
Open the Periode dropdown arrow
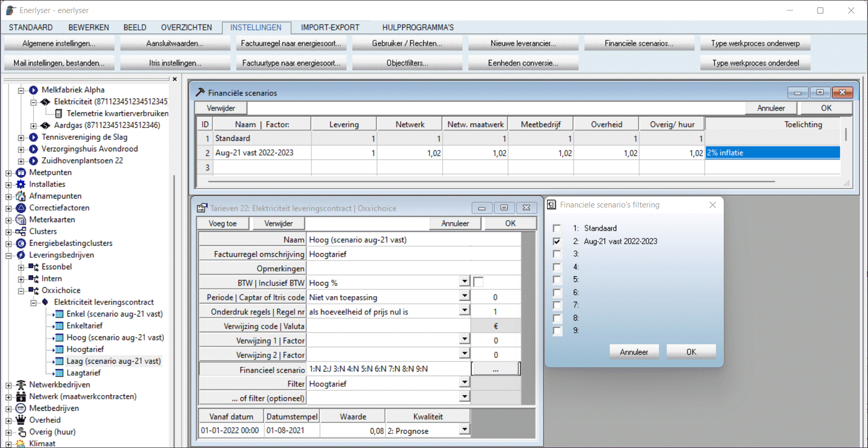point(465,297)
